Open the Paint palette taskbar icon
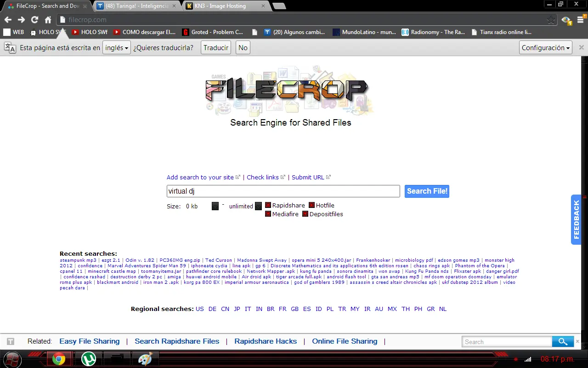588x368 pixels. [x=145, y=359]
